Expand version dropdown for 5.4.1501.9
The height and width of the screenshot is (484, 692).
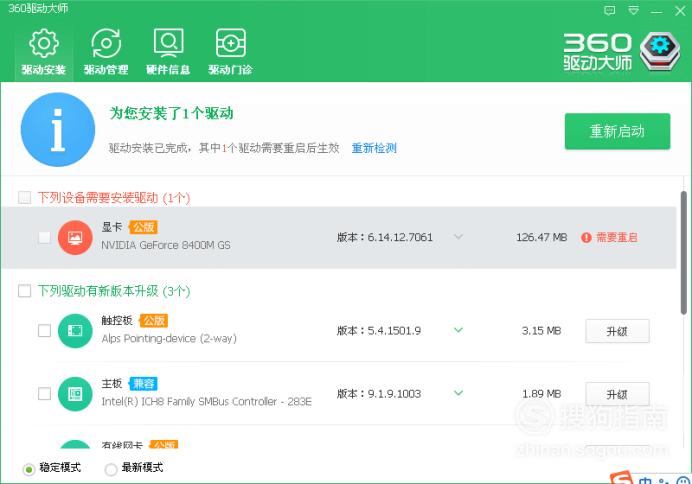pyautogui.click(x=459, y=330)
